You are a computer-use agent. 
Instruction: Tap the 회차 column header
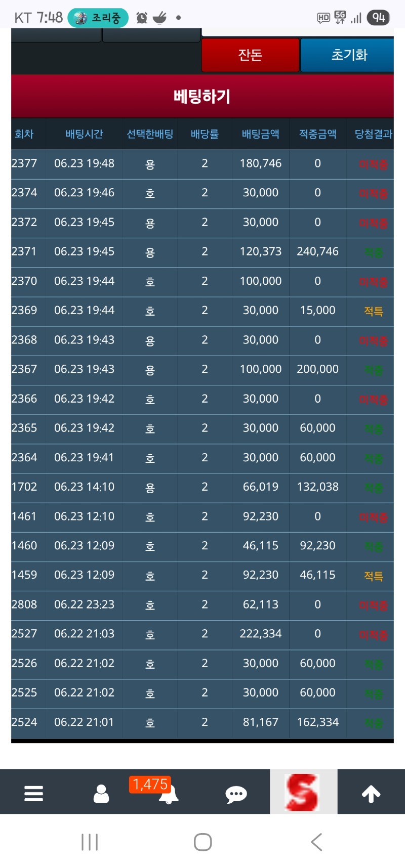coord(24,134)
